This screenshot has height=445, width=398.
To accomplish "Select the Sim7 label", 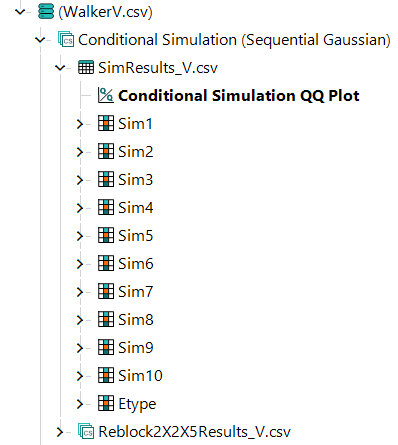I will (x=135, y=292).
